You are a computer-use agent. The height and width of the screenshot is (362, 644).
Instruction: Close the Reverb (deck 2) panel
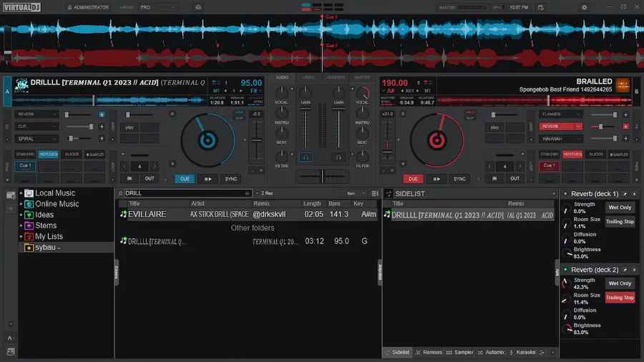(634, 270)
